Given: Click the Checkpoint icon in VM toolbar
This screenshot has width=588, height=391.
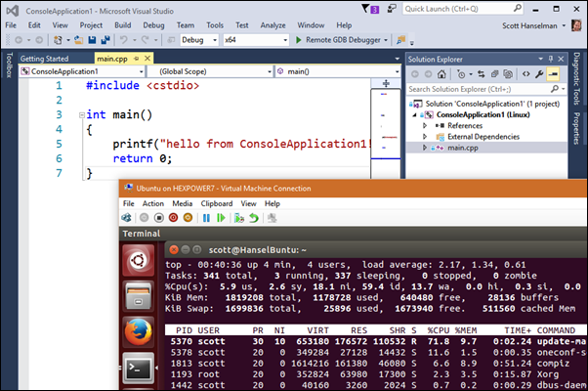Looking at the screenshot, I should pos(239,218).
